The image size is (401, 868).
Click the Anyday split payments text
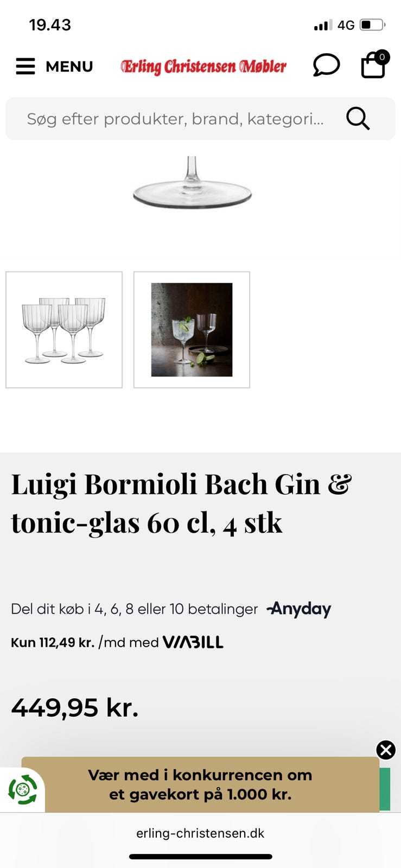pos(134,609)
